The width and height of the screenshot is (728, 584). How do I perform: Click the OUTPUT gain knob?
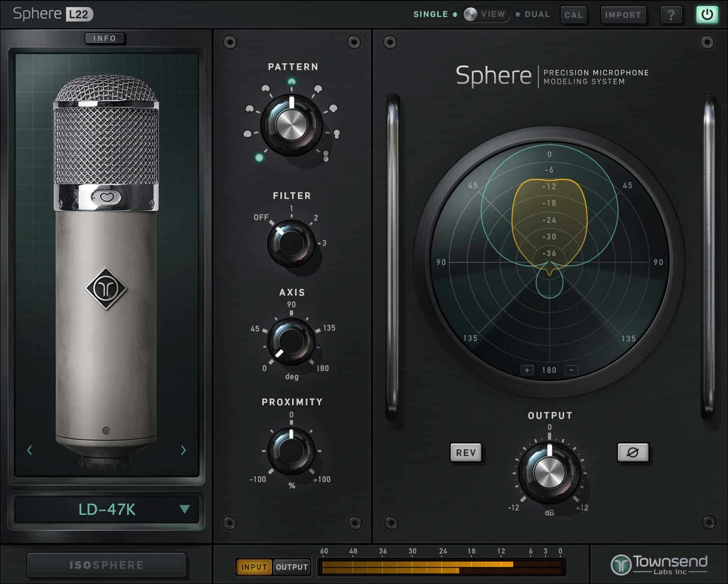(x=549, y=473)
